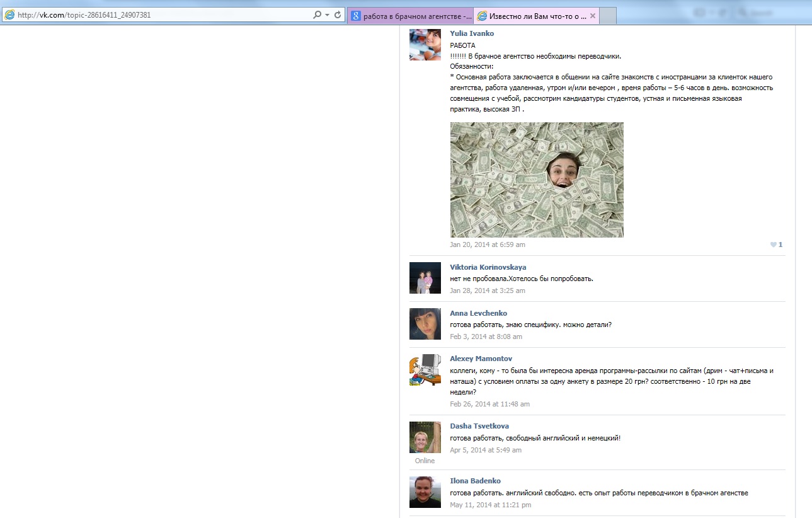Enlarge the money pile photo in the post
Screen dimensions: 812x518
(x=537, y=180)
